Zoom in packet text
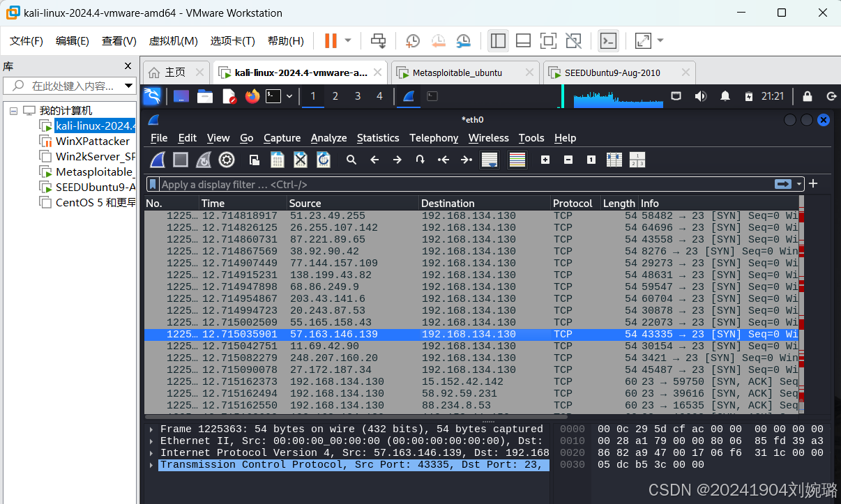 pyautogui.click(x=545, y=160)
